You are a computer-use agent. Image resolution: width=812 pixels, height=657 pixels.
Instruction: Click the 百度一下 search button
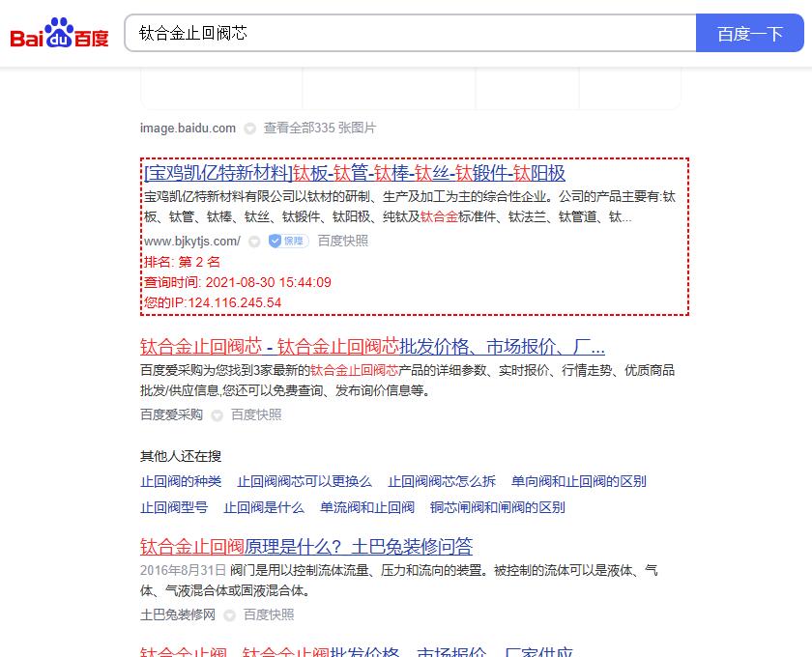749,33
